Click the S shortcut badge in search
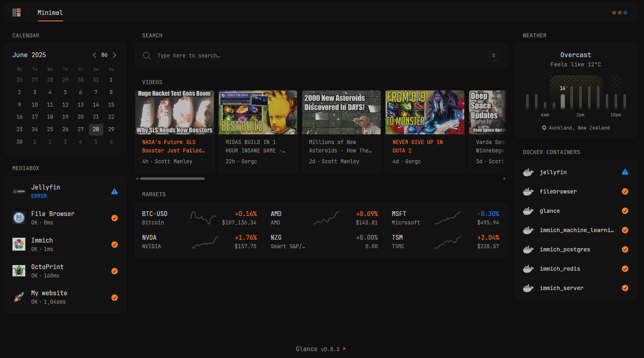Screen dimensions: 644x358 (494, 56)
